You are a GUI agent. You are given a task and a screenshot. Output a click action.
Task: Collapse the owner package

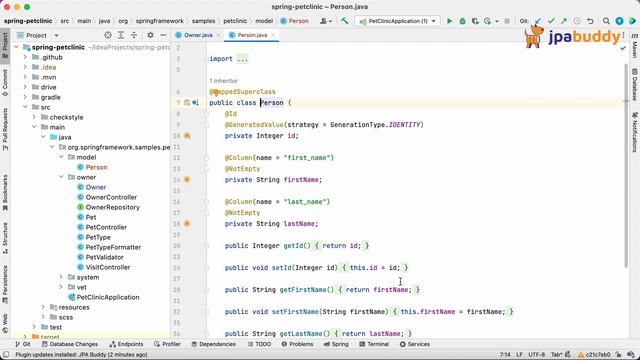coord(61,177)
